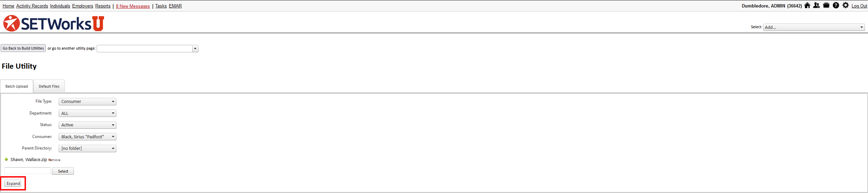Open the Department dropdown showing ALL

tap(88, 113)
